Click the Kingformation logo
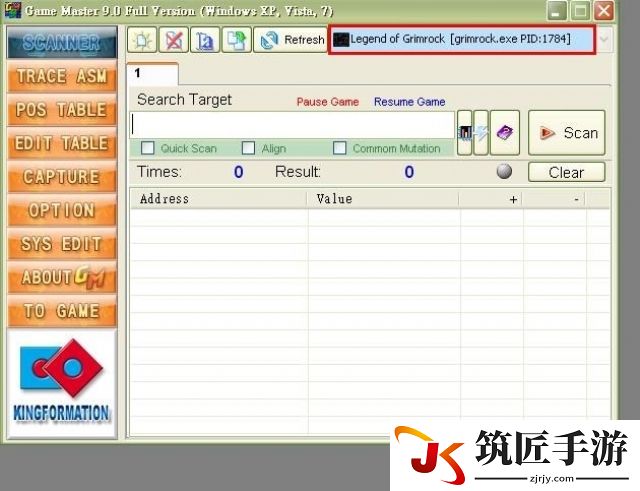Viewport: 640px width, 491px height. pos(62,384)
